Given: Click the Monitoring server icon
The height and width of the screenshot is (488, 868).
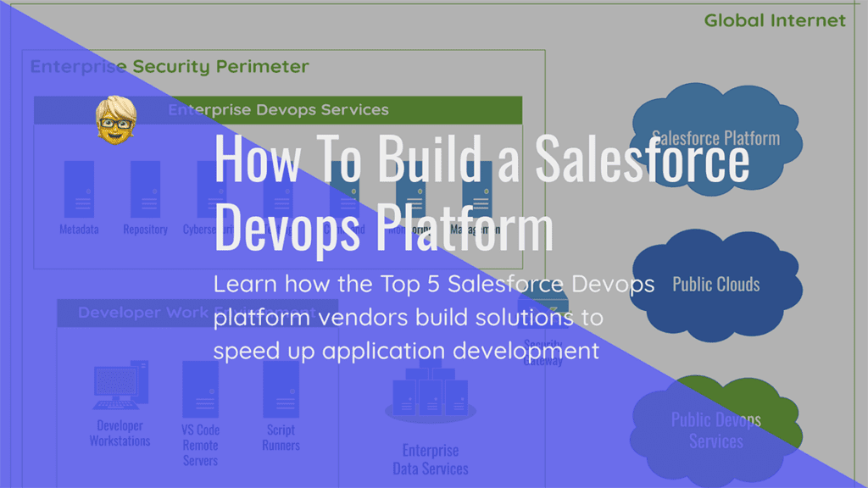Looking at the screenshot, I should (x=411, y=189).
